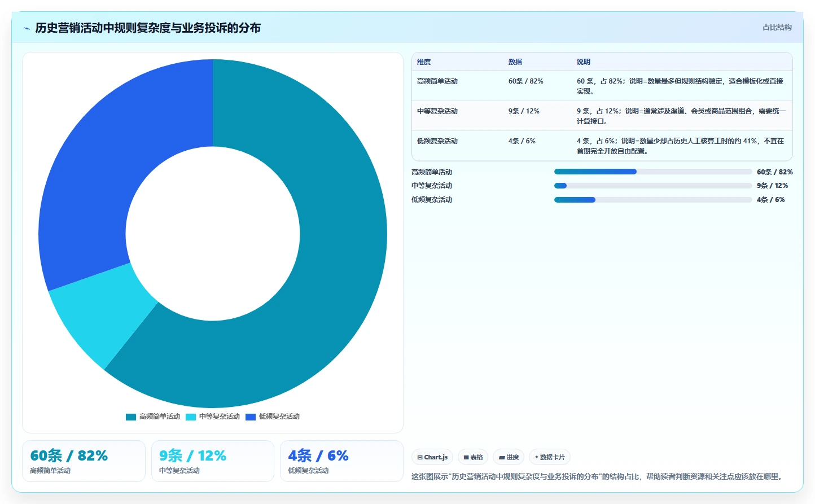Select table data cell 9条 / 12%

point(524,111)
